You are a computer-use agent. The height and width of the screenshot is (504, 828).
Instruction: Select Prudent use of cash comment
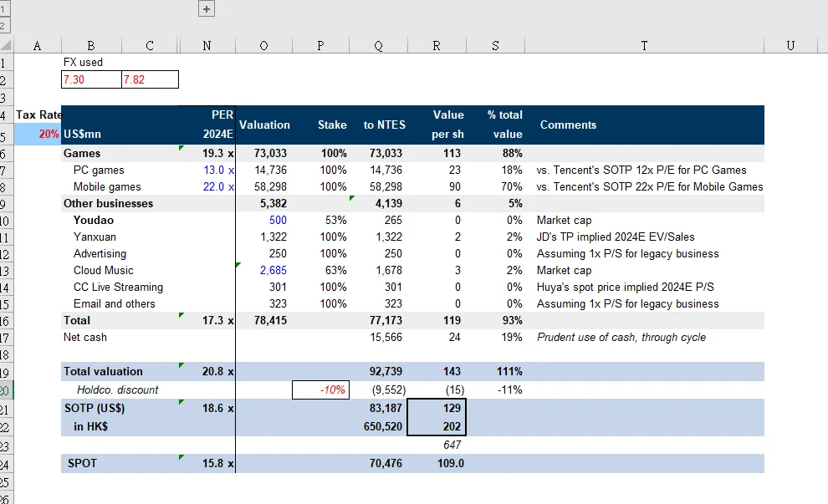click(644, 337)
